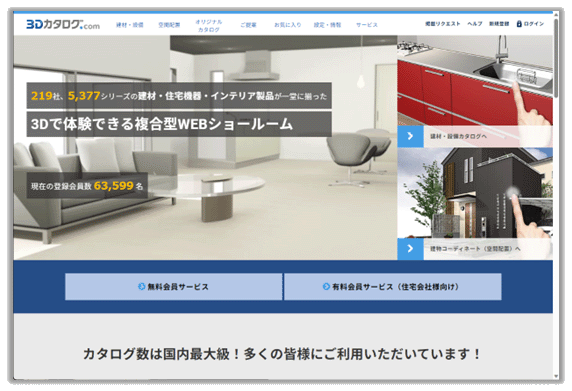Click the page's vertical scrollbar

(x=556, y=58)
